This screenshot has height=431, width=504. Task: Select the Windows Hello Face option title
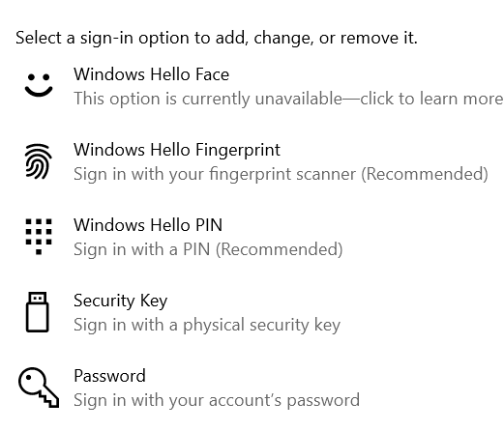point(151,74)
